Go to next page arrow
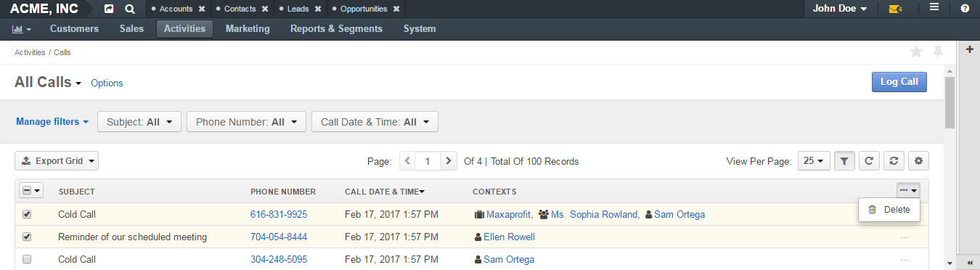 [x=449, y=161]
